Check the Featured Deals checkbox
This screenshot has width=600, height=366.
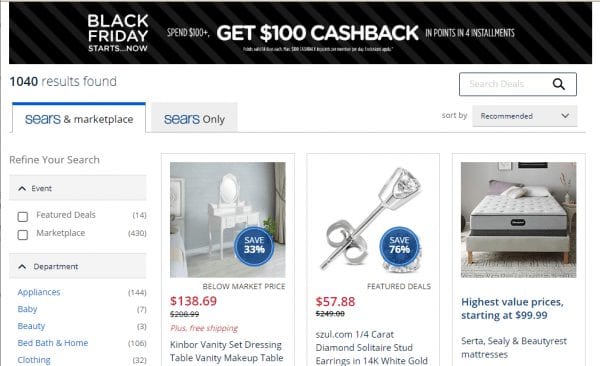23,217
